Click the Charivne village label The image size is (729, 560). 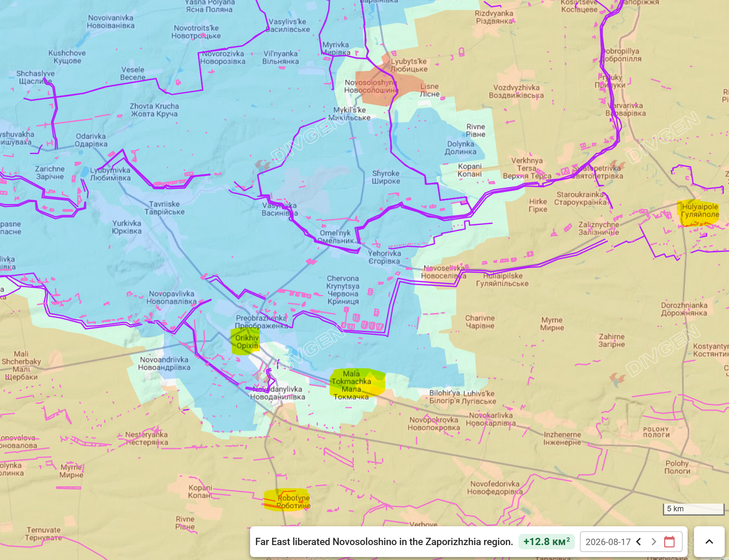pos(480,322)
